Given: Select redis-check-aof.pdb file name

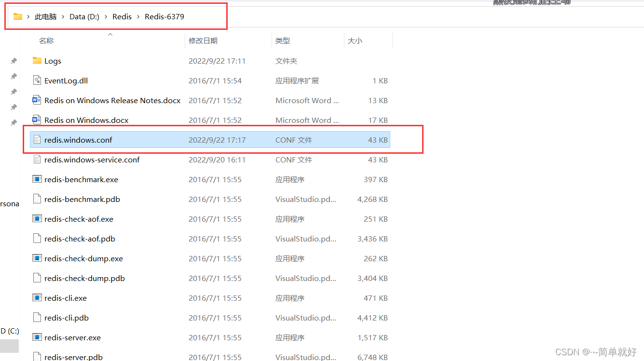Looking at the screenshot, I should (80, 239).
